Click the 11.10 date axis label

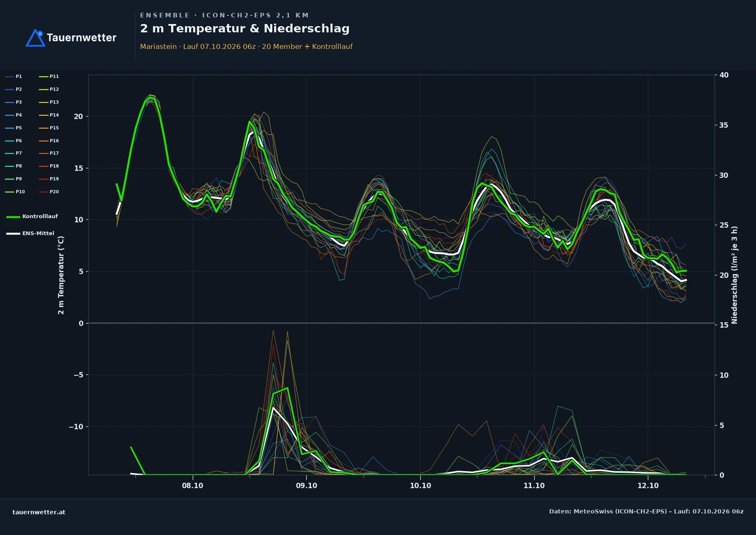pyautogui.click(x=534, y=486)
